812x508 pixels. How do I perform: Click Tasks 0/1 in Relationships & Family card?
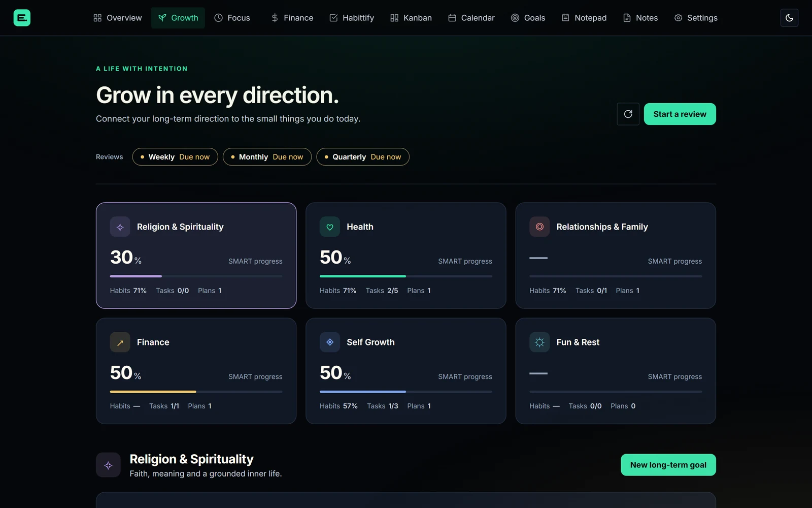point(591,291)
